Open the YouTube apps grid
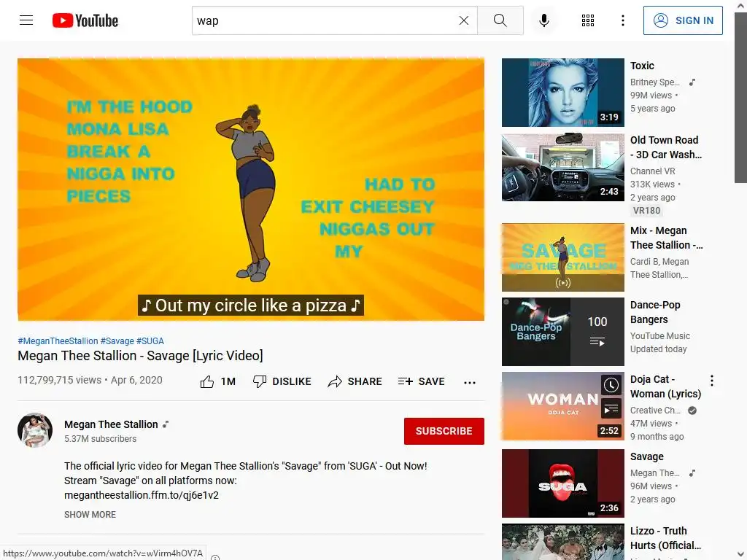 click(588, 20)
